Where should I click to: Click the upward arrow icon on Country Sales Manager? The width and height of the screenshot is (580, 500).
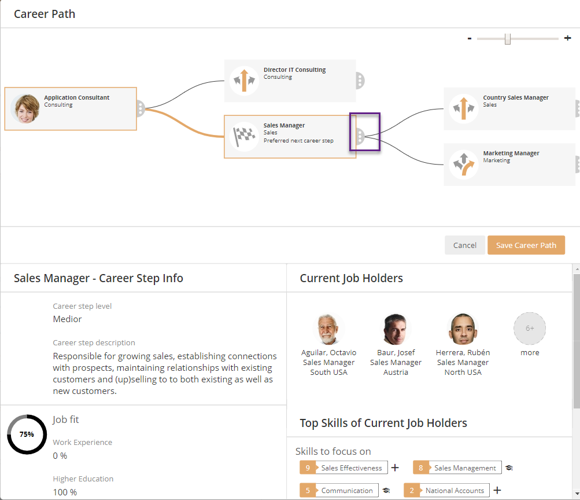463,108
